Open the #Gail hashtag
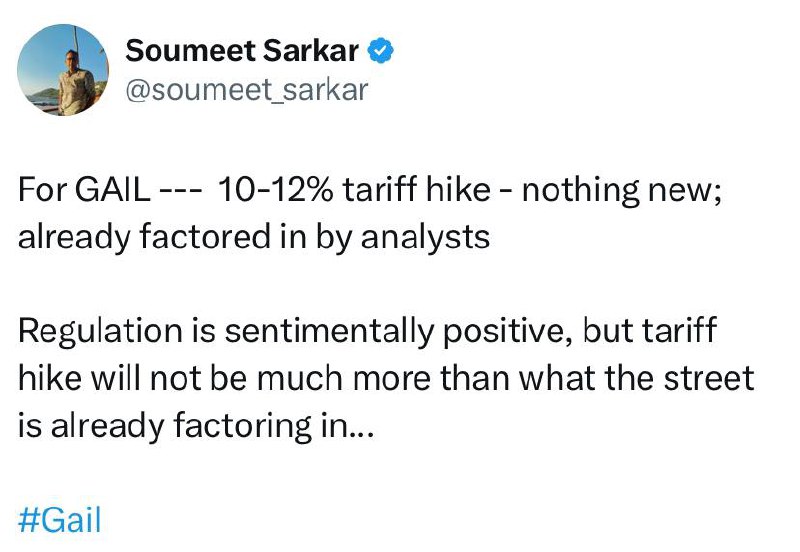800x552 pixels. click(60, 520)
